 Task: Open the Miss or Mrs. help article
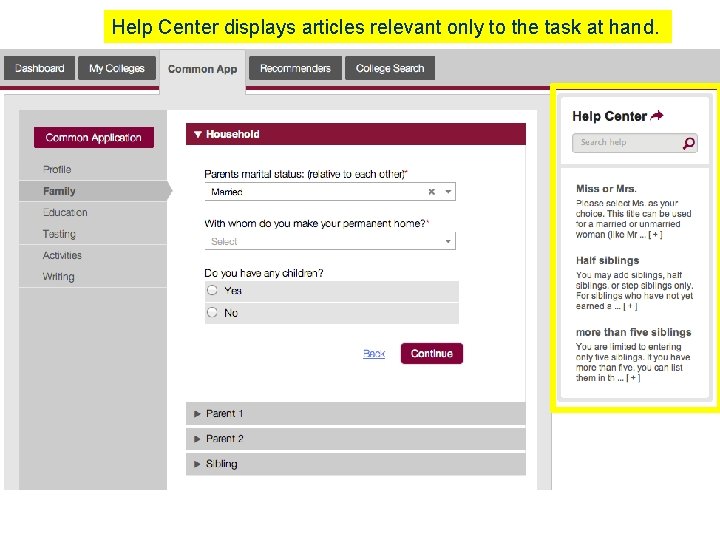click(x=606, y=189)
